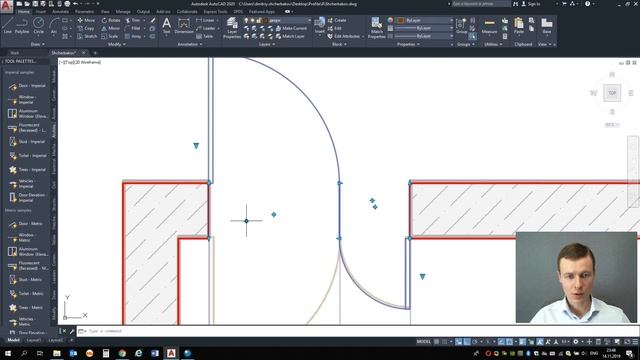Open the Start drawing tab
The height and width of the screenshot is (360, 640).
pos(15,53)
